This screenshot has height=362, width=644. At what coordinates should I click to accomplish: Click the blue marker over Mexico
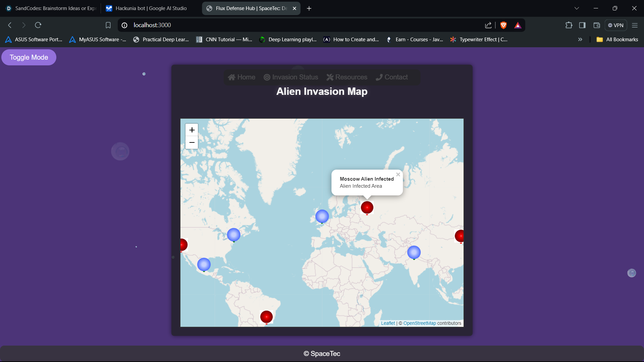[204, 264]
